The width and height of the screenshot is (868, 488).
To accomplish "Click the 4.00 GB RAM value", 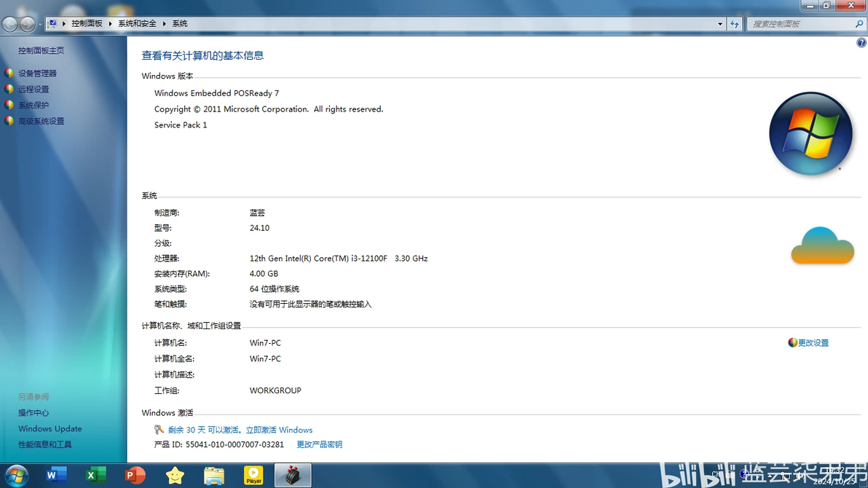I will 264,274.
